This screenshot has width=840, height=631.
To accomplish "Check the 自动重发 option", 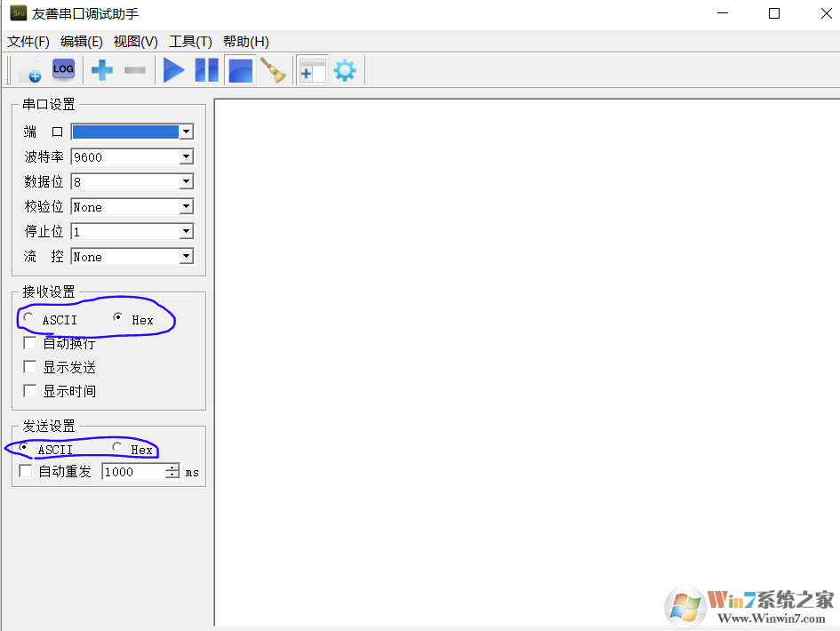I will pos(26,472).
